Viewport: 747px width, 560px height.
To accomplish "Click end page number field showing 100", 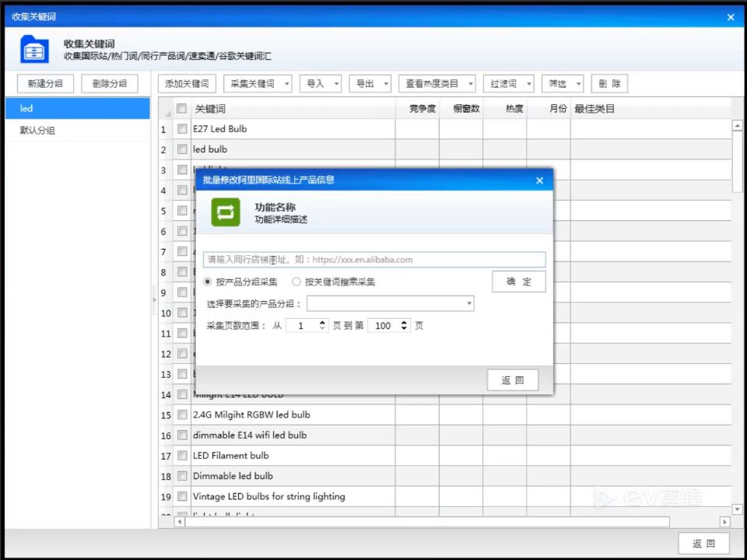I will [x=384, y=326].
